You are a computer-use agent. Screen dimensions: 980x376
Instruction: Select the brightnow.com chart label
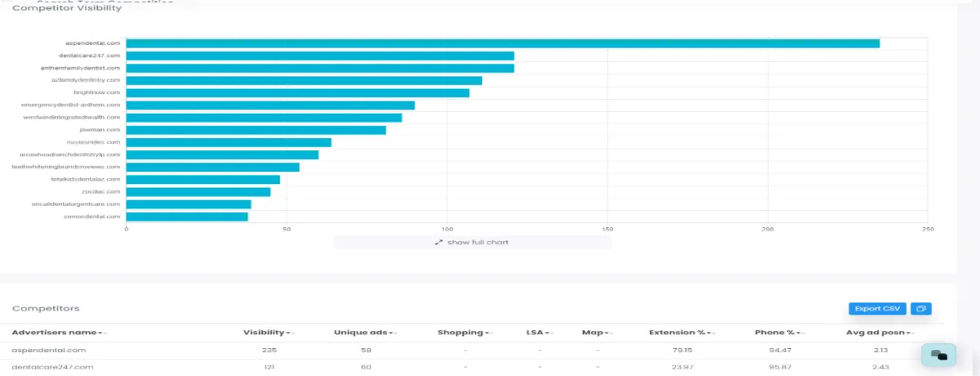click(x=96, y=92)
